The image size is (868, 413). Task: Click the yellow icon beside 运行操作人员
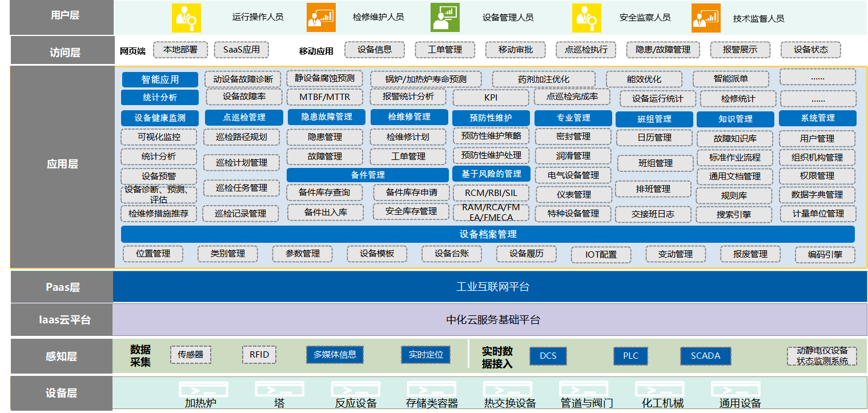(x=187, y=18)
